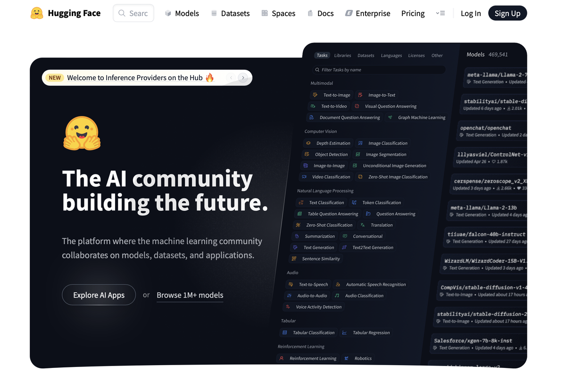Click the Enterprise icon in navbar
The height and width of the screenshot is (392, 566).
pyautogui.click(x=349, y=13)
